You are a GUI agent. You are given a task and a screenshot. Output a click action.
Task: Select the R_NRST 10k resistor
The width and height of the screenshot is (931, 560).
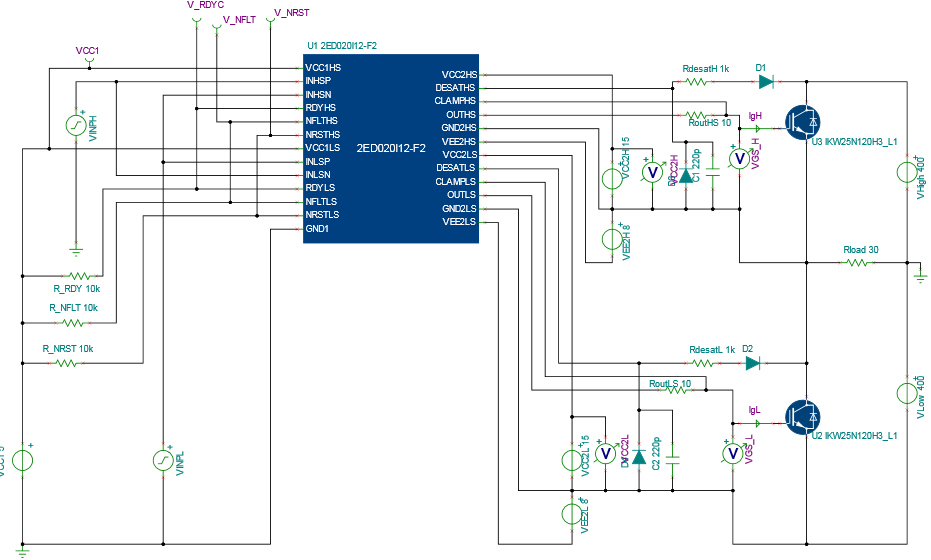click(65, 363)
